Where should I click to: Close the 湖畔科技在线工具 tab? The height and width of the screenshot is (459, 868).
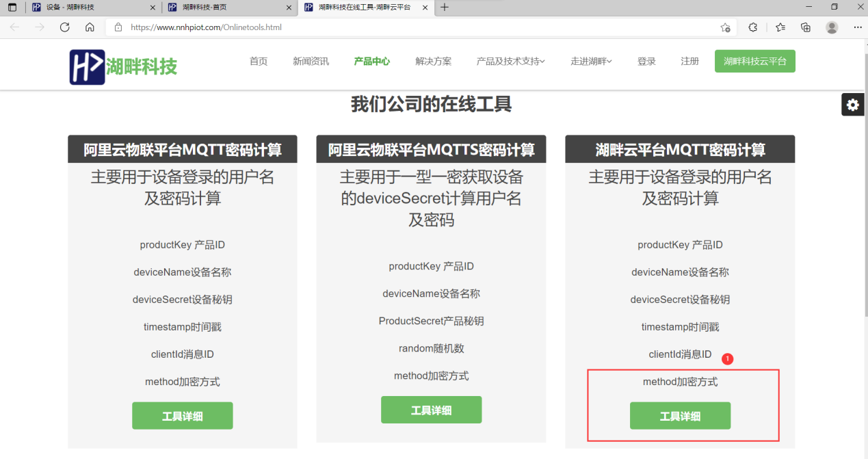click(x=425, y=8)
